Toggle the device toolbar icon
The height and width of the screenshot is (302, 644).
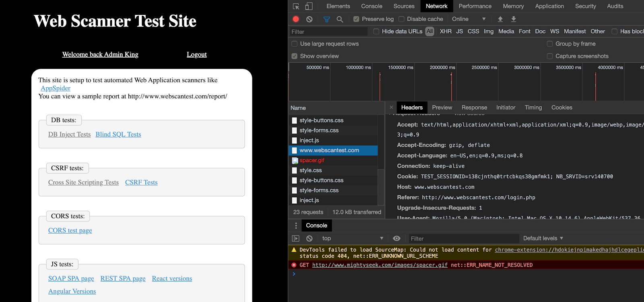pos(309,6)
